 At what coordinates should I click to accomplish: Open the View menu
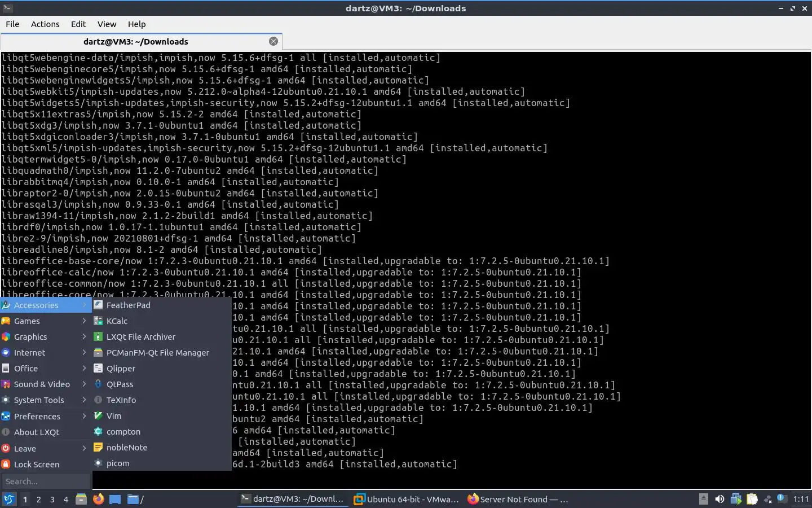click(107, 24)
